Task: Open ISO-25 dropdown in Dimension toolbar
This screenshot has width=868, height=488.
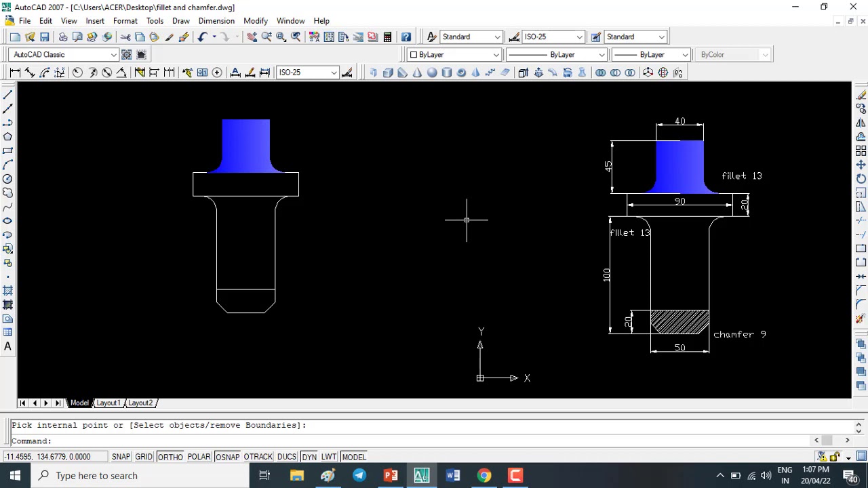Action: (x=307, y=72)
